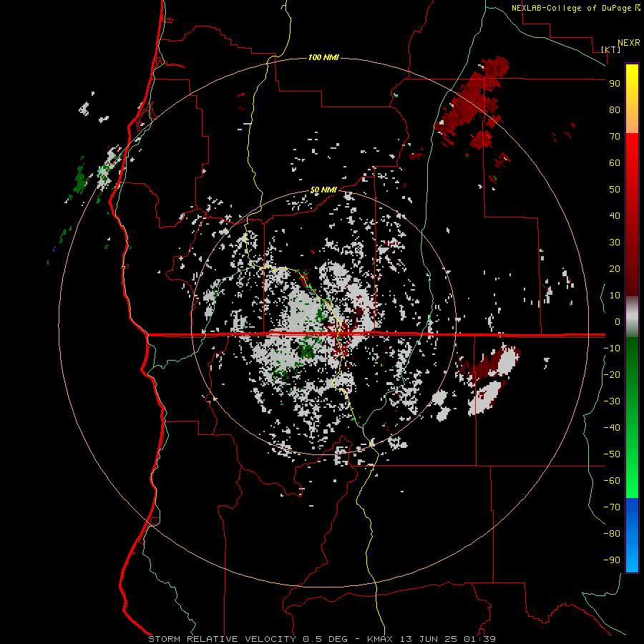Image resolution: width=644 pixels, height=644 pixels.
Task: Click the NEXR label above the color scale
Action: 628,43
